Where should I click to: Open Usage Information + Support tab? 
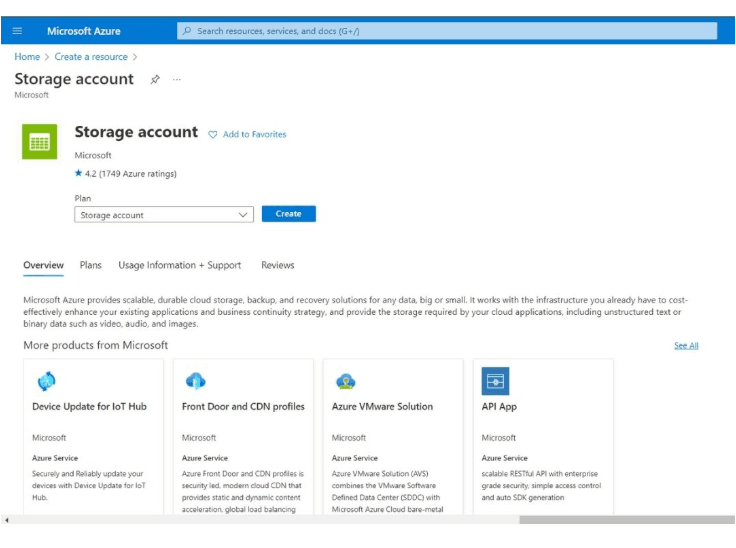click(180, 265)
